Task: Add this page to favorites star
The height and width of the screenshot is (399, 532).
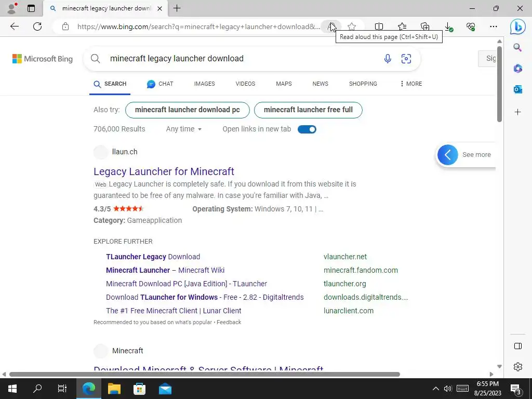Action: point(352,26)
